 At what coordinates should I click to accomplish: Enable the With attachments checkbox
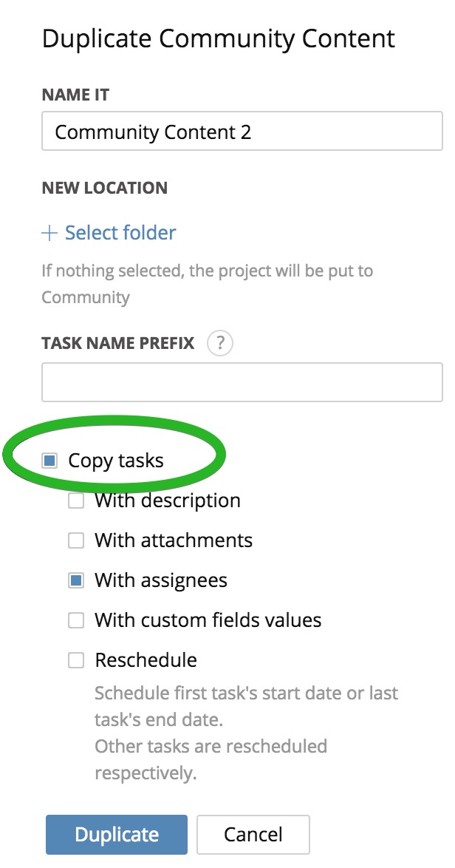tap(76, 541)
